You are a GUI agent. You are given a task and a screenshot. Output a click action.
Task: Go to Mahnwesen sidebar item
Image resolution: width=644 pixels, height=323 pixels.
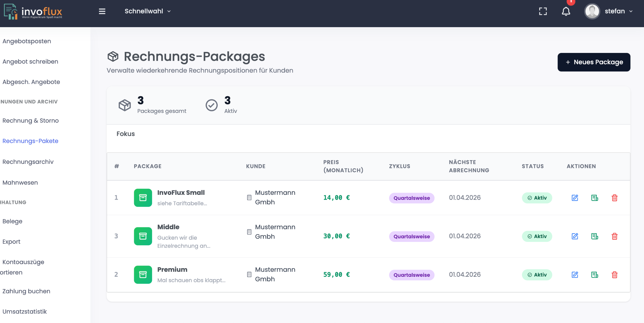(x=20, y=182)
